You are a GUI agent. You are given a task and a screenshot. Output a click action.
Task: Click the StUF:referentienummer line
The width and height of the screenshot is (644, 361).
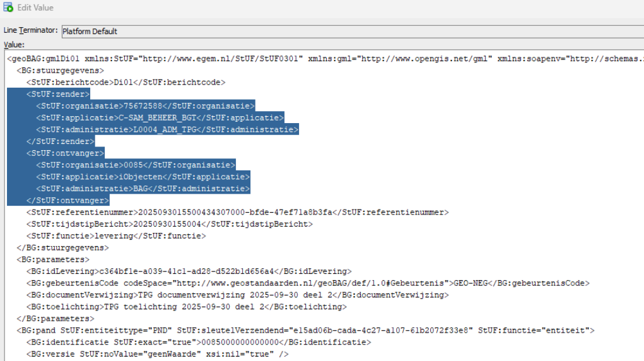pyautogui.click(x=238, y=213)
